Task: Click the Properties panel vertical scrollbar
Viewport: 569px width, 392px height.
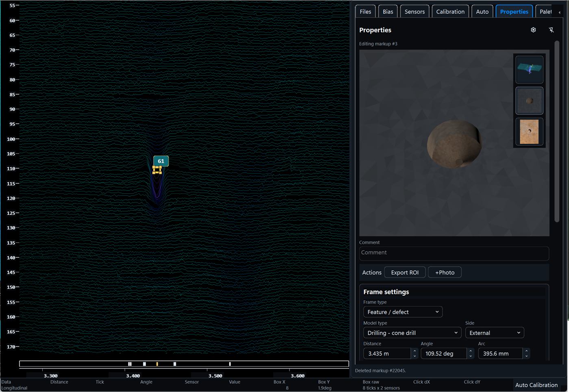Action: click(x=557, y=131)
